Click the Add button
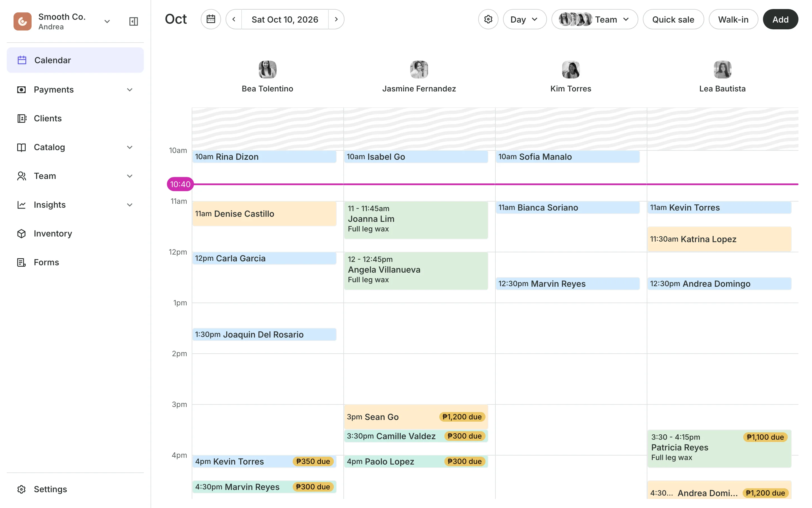This screenshot has width=812, height=508. [780, 19]
